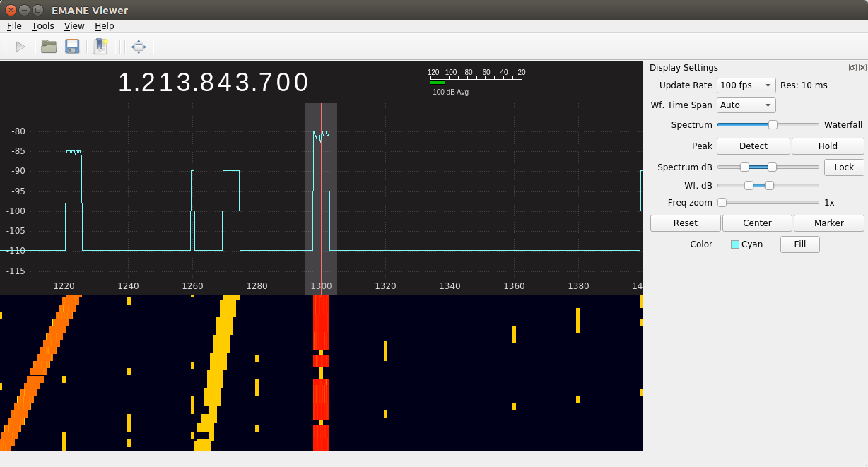Click the 1340 frequency axis label
868x467 pixels.
(x=450, y=286)
